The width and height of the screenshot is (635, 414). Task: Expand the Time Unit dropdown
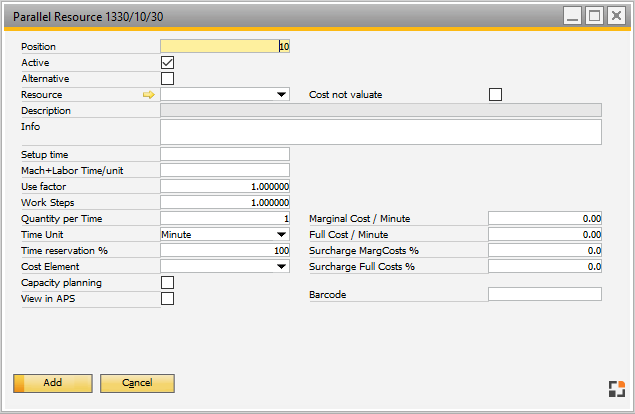tap(281, 235)
